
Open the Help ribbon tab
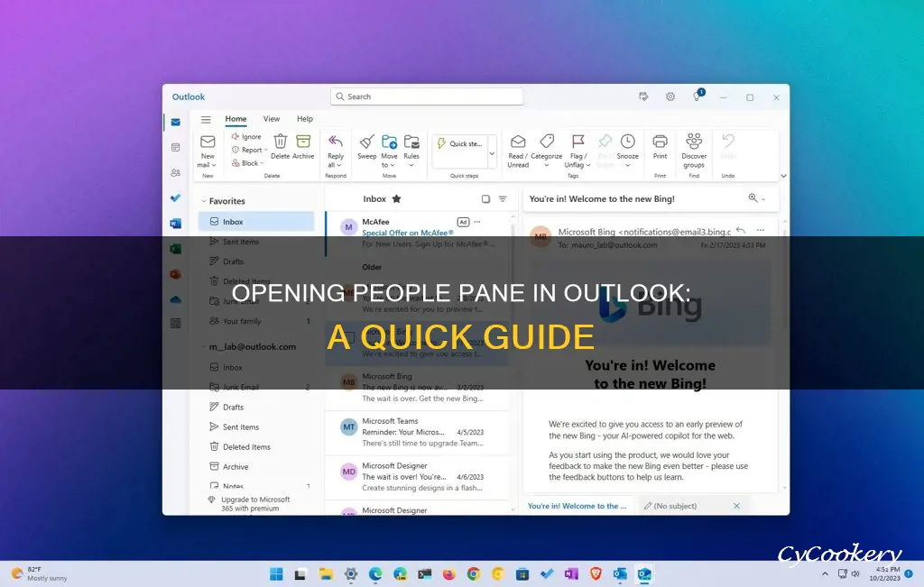305,119
